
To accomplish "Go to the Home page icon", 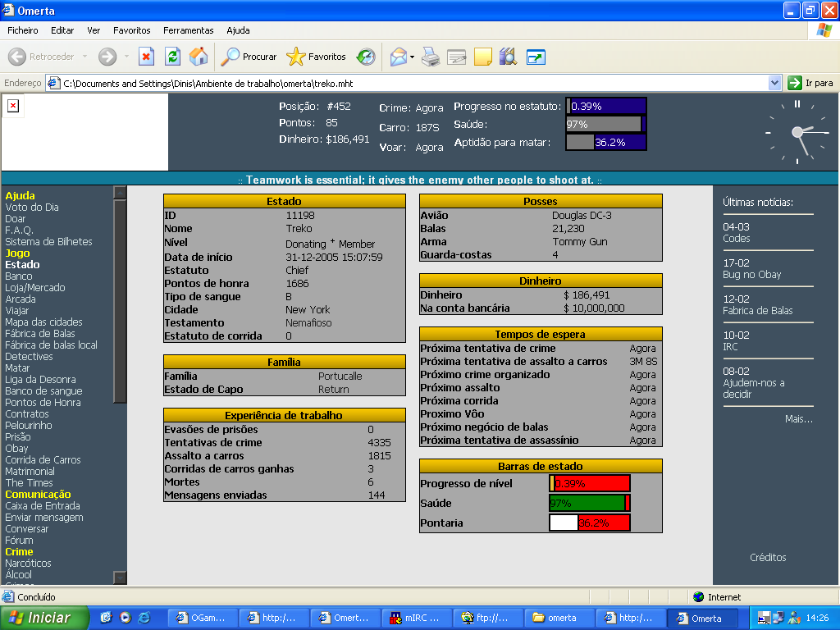I will 199,57.
